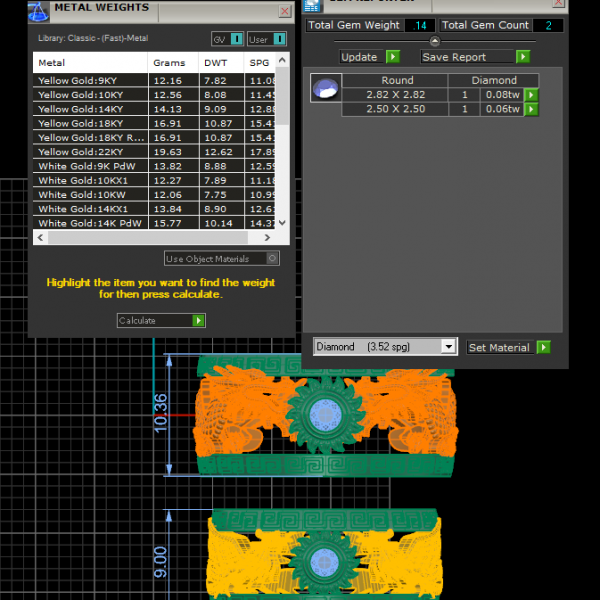Toggle the GV option
The image size is (600, 600).
tap(236, 39)
